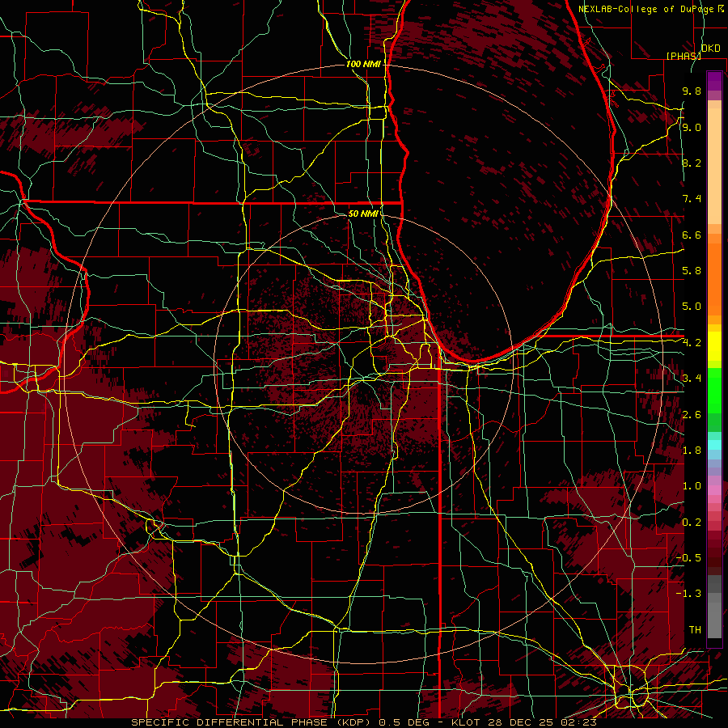Click the 9.8 scale value
The height and width of the screenshot is (728, 728).
pyautogui.click(x=692, y=91)
